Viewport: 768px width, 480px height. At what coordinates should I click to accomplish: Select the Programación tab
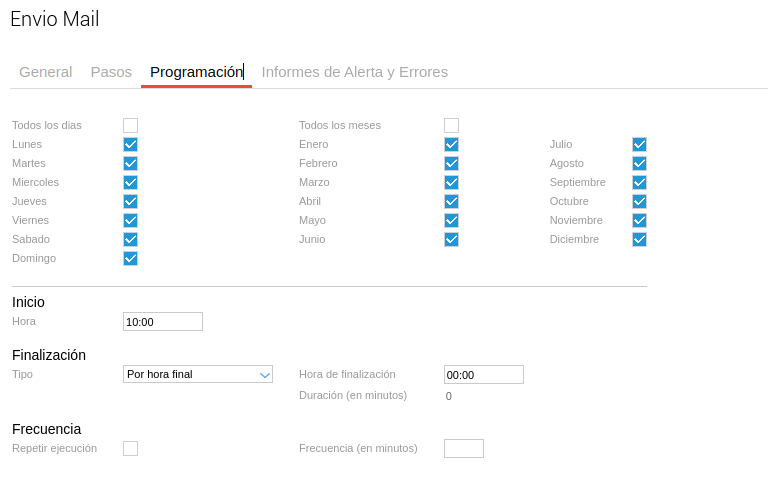[x=196, y=72]
